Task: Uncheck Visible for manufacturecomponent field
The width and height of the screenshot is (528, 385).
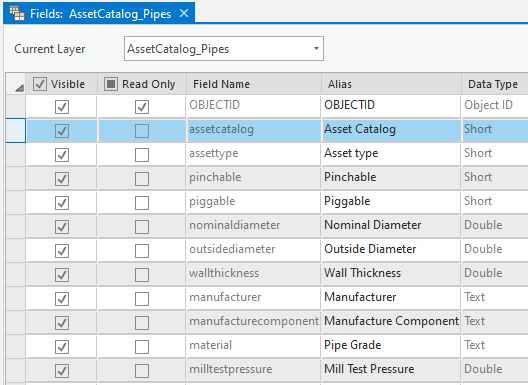Action: coord(62,323)
